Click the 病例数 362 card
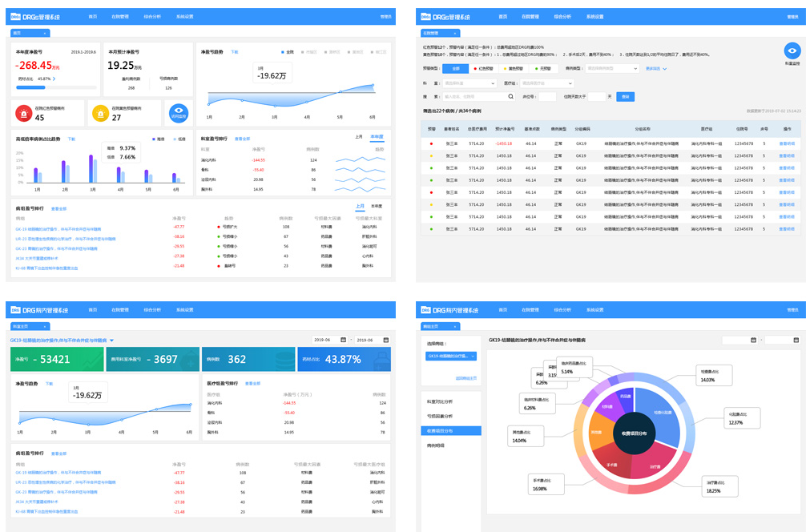Image resolution: width=806 pixels, height=532 pixels. (x=248, y=359)
